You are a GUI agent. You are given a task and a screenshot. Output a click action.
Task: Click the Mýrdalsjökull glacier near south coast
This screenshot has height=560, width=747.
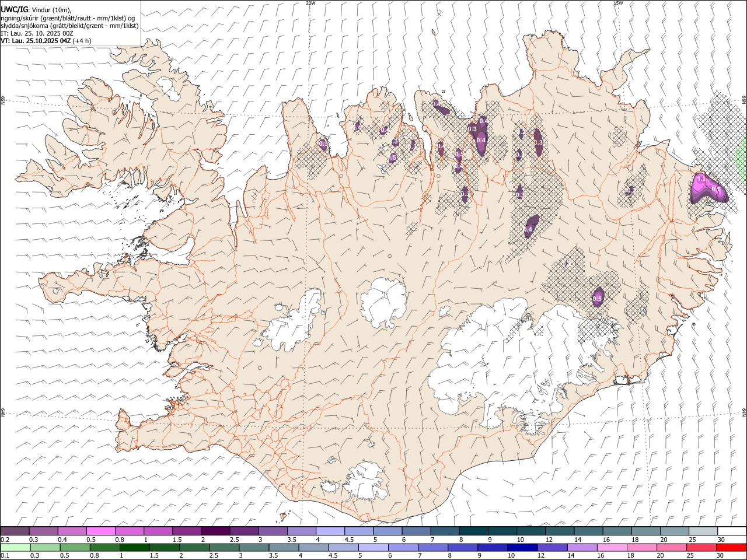[x=366, y=483]
